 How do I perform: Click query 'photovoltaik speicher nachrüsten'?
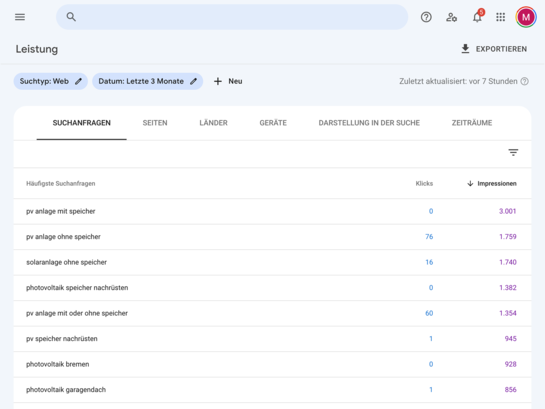(77, 288)
